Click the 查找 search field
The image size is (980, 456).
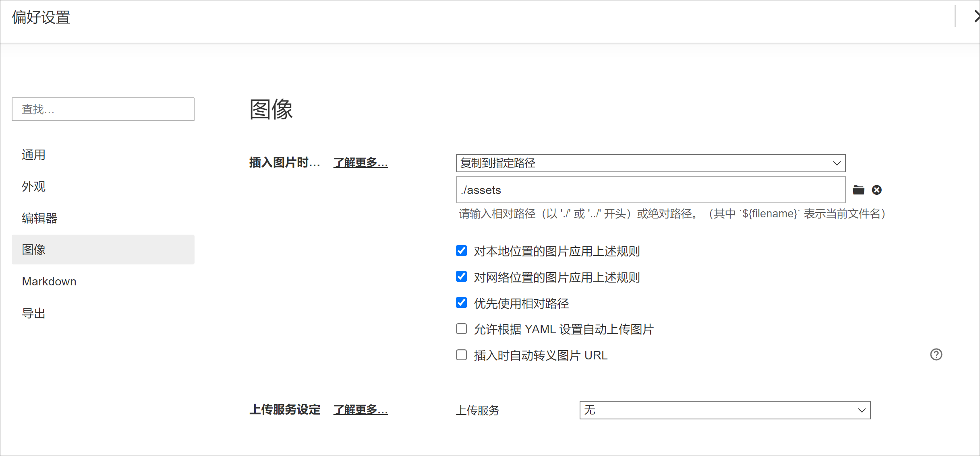[103, 109]
